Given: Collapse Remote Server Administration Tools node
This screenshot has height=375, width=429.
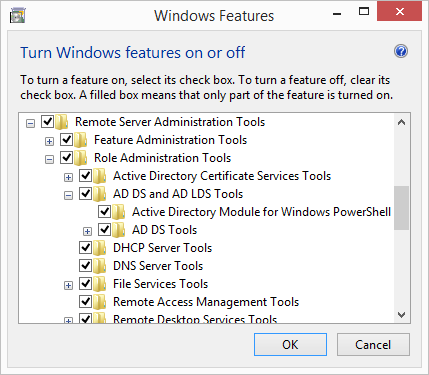Looking at the screenshot, I should coord(30,124).
